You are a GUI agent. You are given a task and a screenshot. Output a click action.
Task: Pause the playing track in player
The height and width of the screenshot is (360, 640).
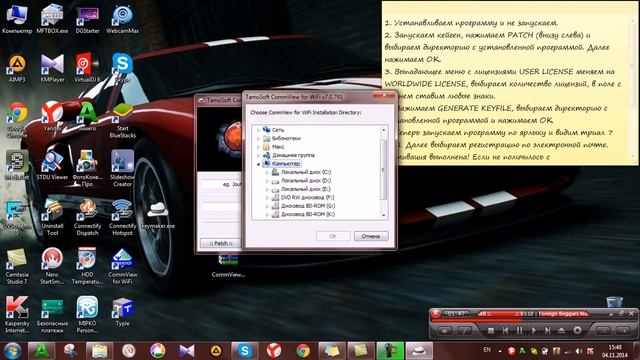pos(520,330)
